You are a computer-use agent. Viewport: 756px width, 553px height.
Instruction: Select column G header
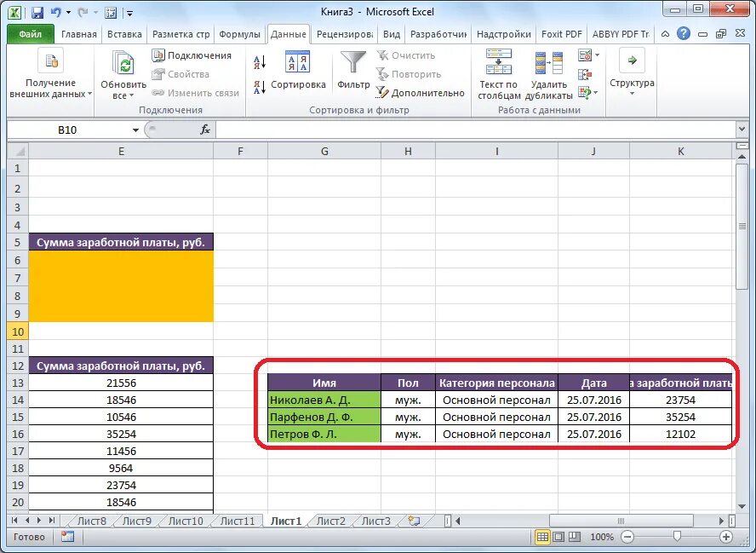tap(324, 152)
